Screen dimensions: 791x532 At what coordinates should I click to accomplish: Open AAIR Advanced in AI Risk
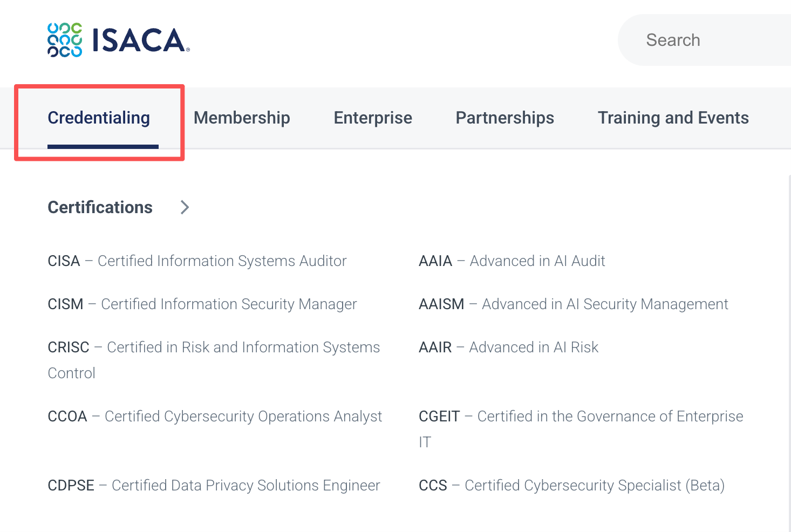click(x=509, y=347)
